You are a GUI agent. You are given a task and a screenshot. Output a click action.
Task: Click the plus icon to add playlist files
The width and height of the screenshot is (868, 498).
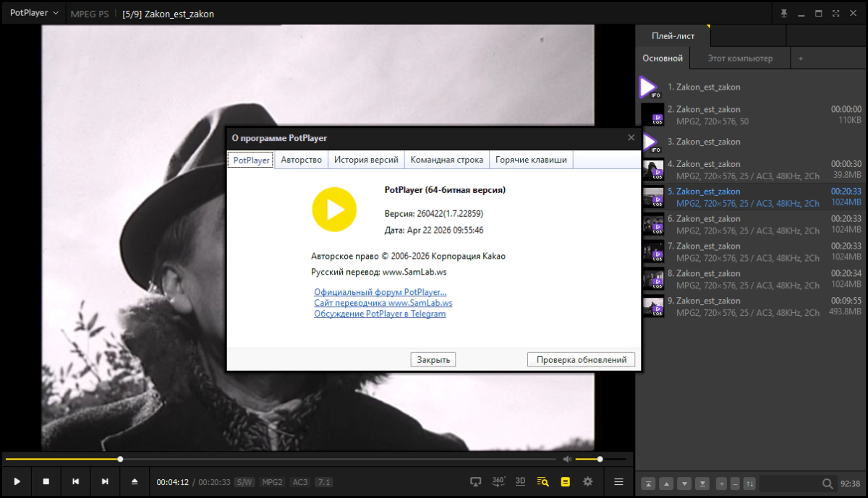721,484
